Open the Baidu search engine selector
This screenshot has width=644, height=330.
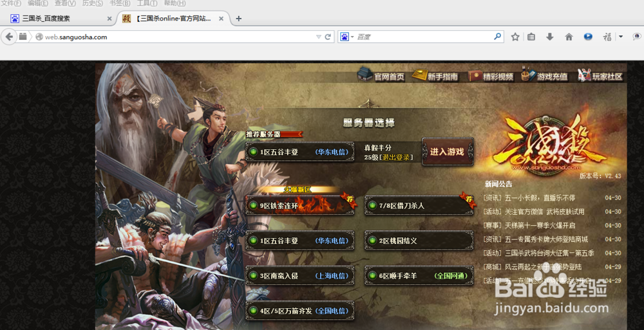[x=346, y=37]
